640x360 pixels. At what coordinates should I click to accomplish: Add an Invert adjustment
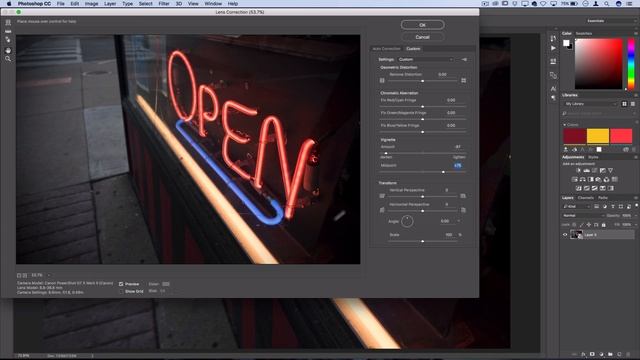pos(578,188)
